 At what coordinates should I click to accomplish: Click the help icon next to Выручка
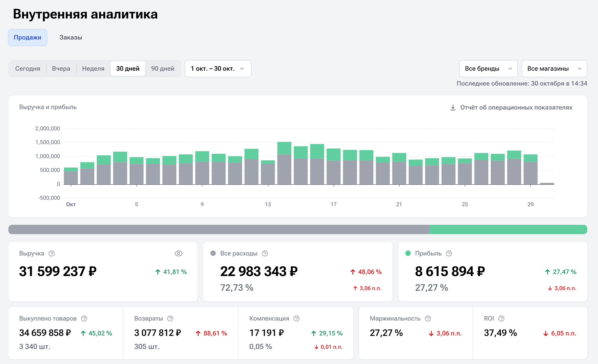tap(51, 253)
